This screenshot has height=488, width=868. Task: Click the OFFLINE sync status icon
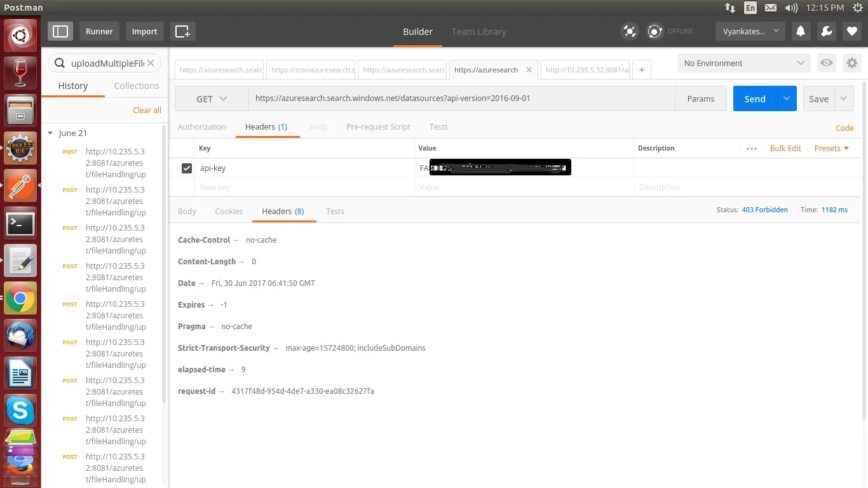click(655, 31)
